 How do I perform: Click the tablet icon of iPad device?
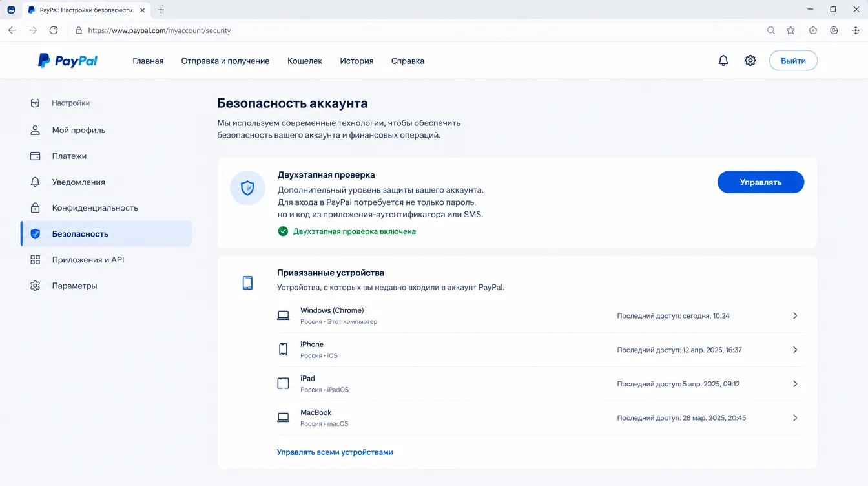tap(283, 384)
